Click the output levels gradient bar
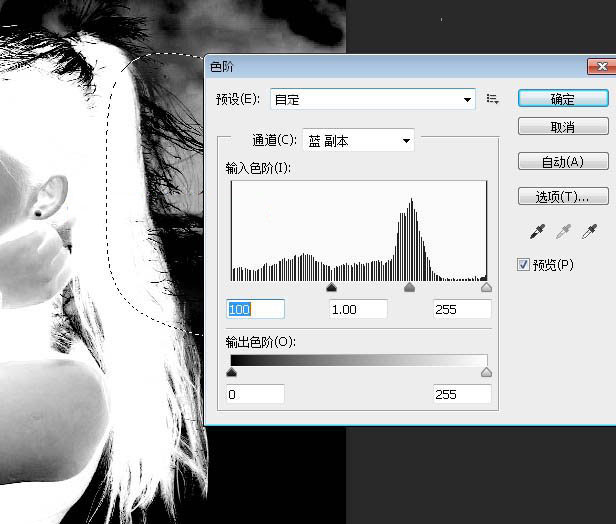Screen dimensions: 616x524 (x=359, y=360)
